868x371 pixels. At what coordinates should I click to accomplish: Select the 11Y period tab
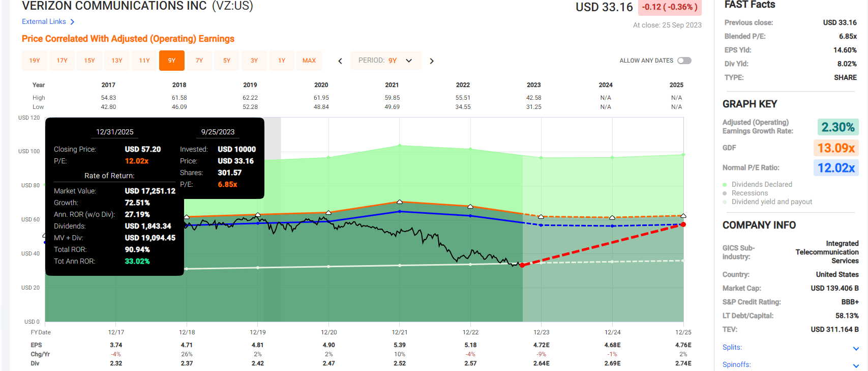coord(144,61)
